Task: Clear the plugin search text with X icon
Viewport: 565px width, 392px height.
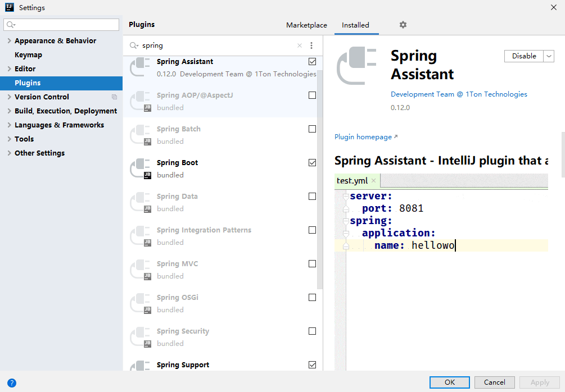Action: (x=300, y=45)
